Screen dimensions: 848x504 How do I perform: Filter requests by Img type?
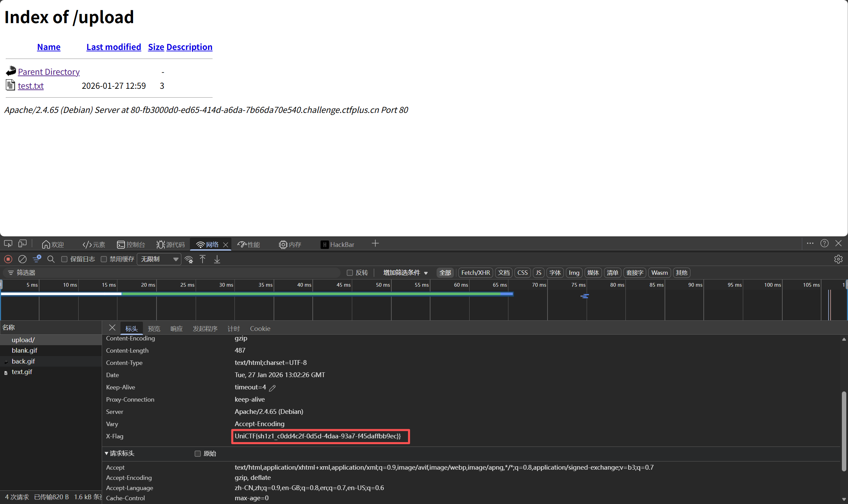pos(574,273)
